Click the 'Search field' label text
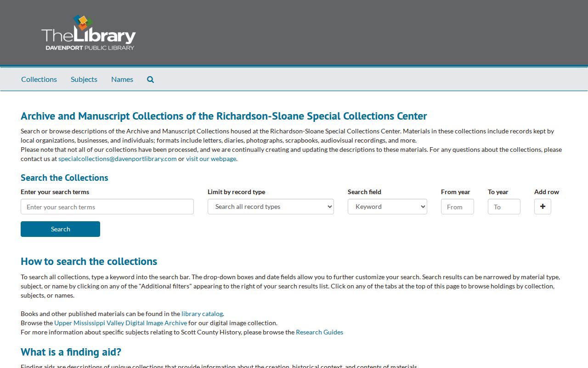The height and width of the screenshot is (368, 588). tap(364, 192)
